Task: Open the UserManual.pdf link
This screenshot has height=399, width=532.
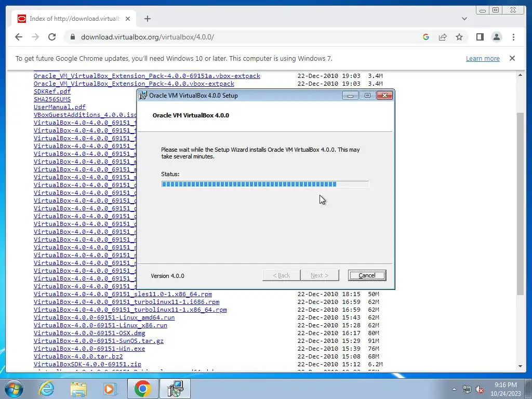Action: coord(60,107)
